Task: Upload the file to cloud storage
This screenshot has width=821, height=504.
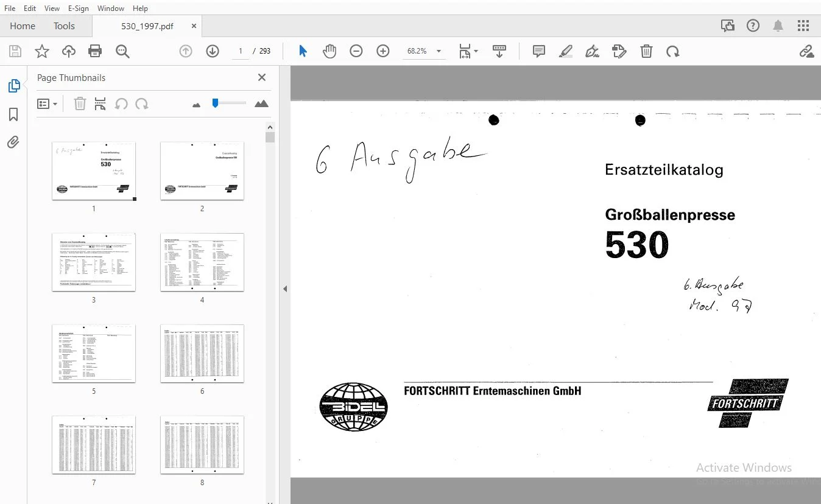Action: (69, 52)
